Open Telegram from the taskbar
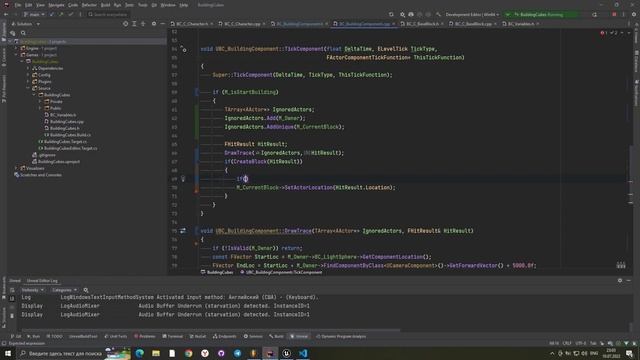Screen dimensions: 640x360 (238, 353)
